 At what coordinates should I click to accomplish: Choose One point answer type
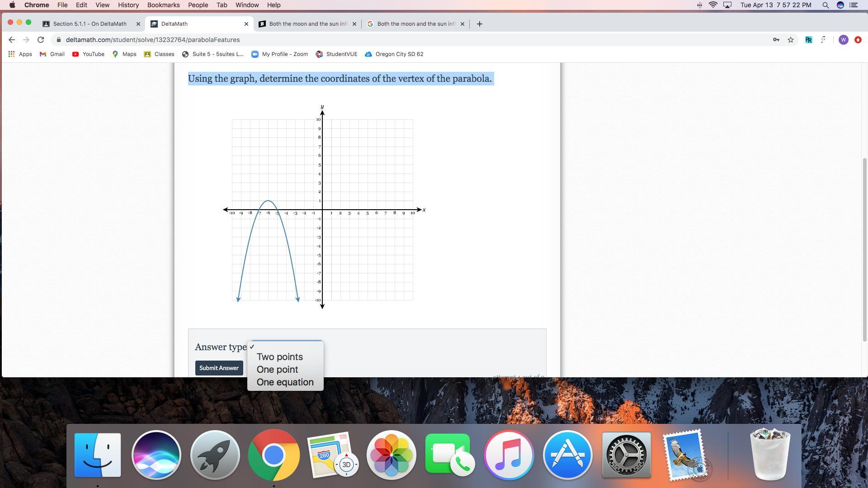click(277, 370)
